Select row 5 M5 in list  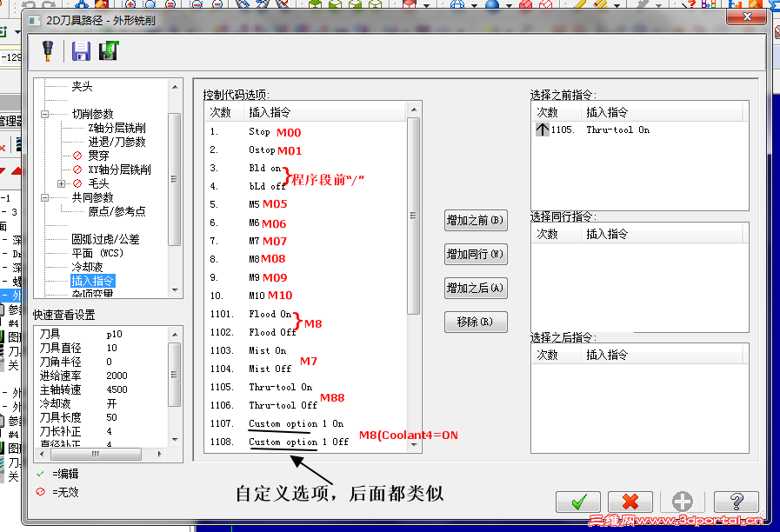(x=305, y=204)
